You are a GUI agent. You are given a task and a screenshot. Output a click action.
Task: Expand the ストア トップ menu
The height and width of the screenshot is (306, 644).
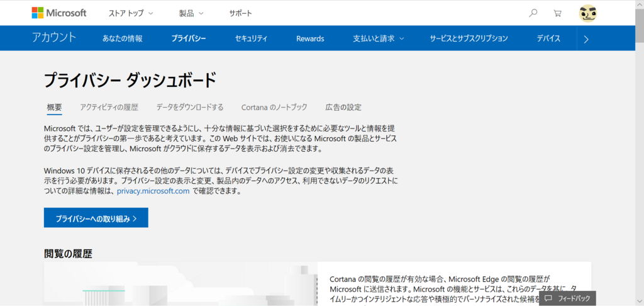coord(131,13)
